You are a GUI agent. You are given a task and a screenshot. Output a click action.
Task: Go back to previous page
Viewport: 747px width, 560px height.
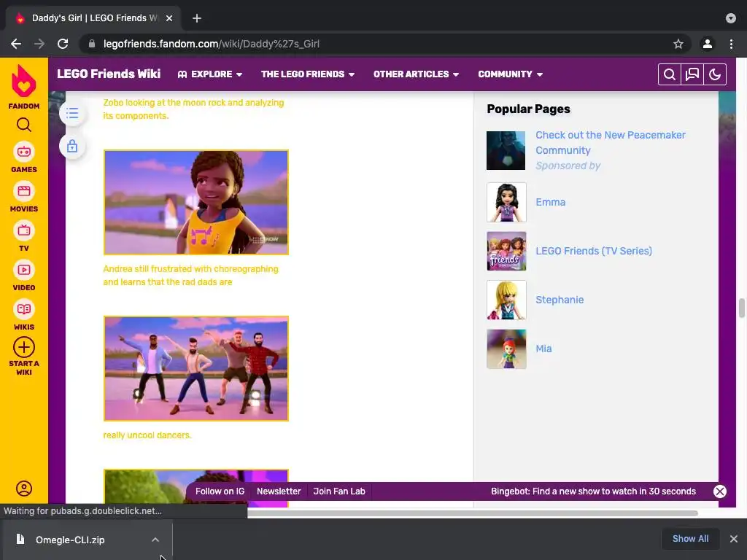coord(16,44)
